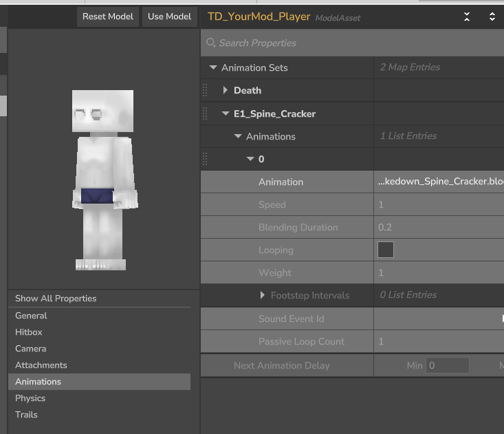Collapse the Animation Sets section

(x=213, y=67)
